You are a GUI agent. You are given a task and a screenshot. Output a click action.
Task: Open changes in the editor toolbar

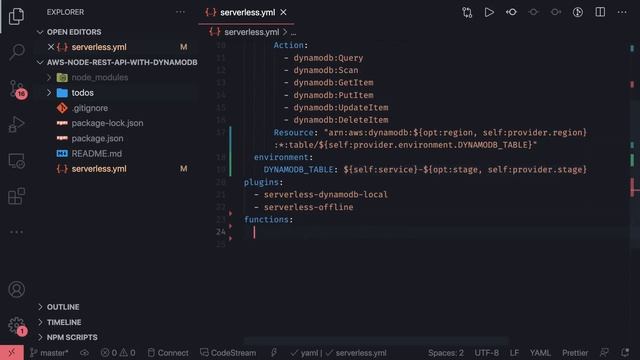point(511,12)
